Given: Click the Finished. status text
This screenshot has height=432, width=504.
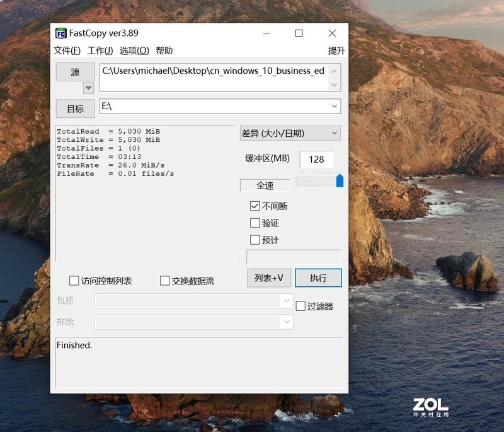Looking at the screenshot, I should 74,345.
